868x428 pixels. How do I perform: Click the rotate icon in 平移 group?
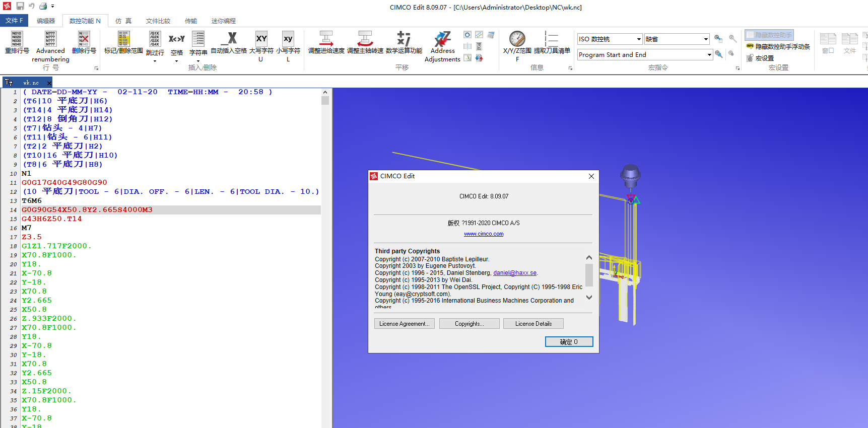pos(468,35)
